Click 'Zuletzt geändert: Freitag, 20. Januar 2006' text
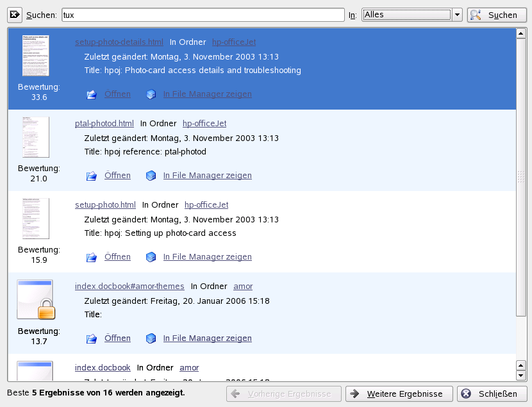Screen dimensions: 532x407 point(177,301)
